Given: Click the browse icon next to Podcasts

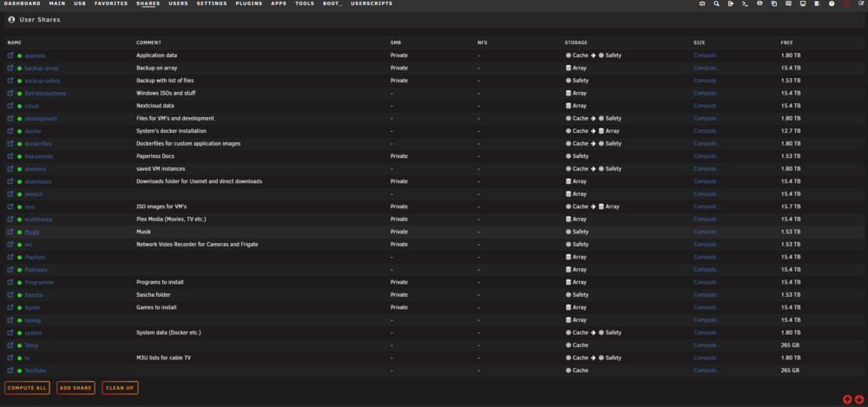Looking at the screenshot, I should tap(10, 270).
